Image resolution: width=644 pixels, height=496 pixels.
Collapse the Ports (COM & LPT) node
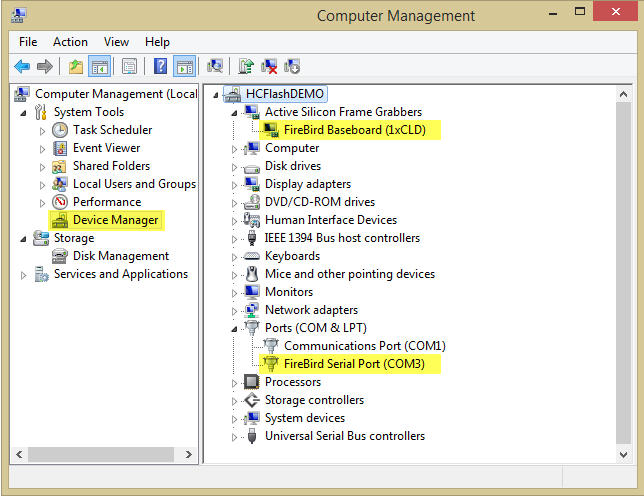(x=235, y=328)
